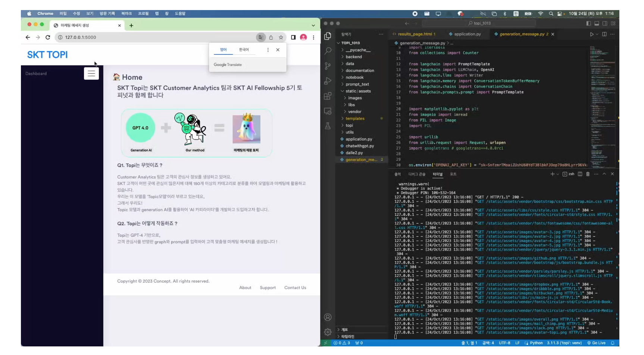644x355 pixels.
Task: Split the zsh terminal
Action: pyautogui.click(x=580, y=174)
